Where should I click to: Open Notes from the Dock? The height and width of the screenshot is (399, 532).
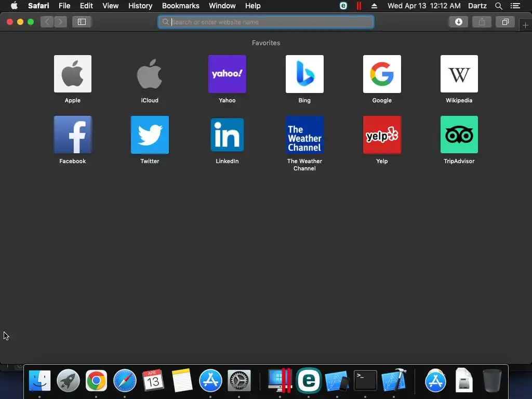click(182, 381)
